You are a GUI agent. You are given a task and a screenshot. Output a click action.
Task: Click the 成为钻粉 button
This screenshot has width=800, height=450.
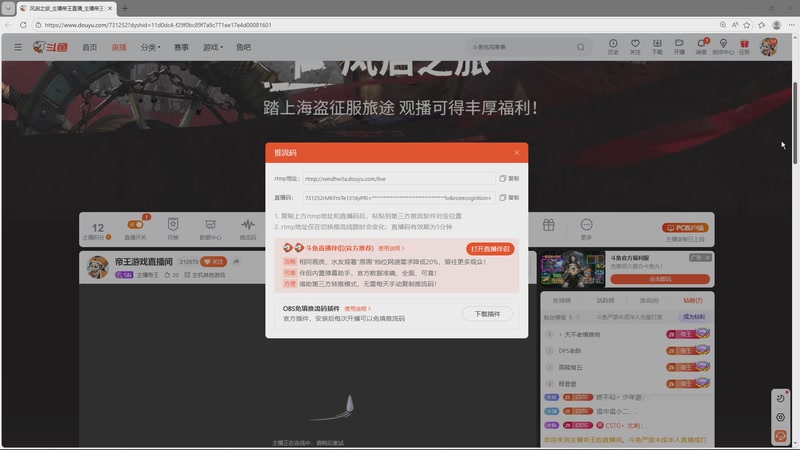[x=694, y=317]
